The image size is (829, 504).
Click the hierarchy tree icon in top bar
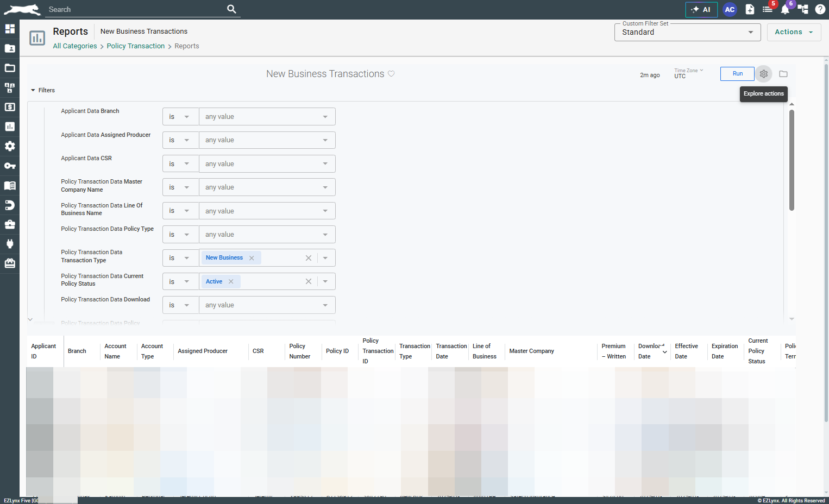point(803,9)
